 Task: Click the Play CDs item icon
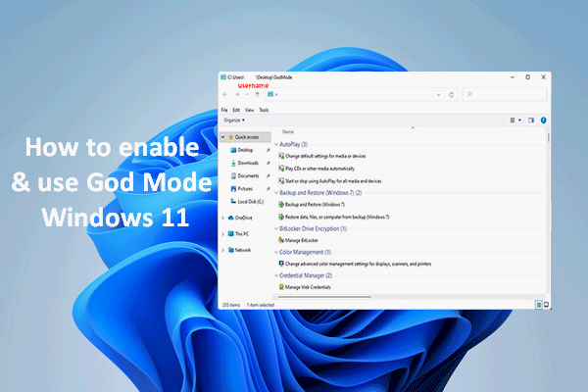pyautogui.click(x=281, y=169)
